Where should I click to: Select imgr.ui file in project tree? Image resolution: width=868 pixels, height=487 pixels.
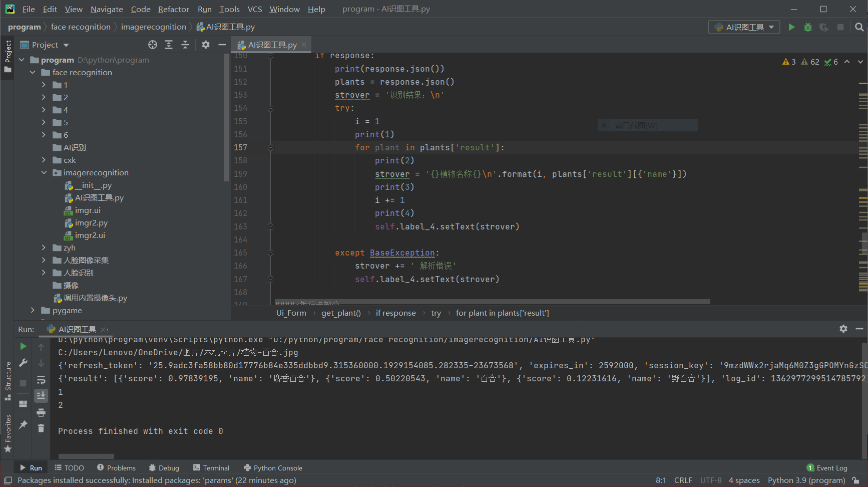88,210
